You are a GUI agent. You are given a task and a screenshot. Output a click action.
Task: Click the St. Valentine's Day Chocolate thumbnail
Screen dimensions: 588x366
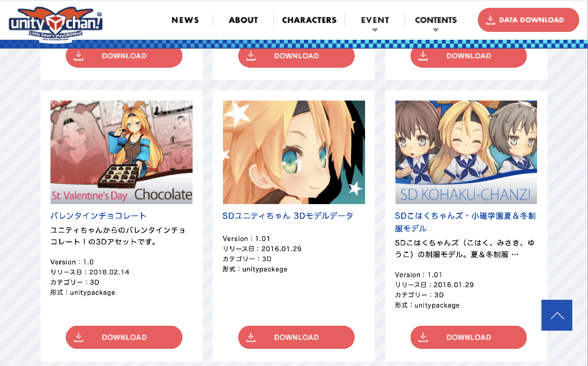(122, 152)
